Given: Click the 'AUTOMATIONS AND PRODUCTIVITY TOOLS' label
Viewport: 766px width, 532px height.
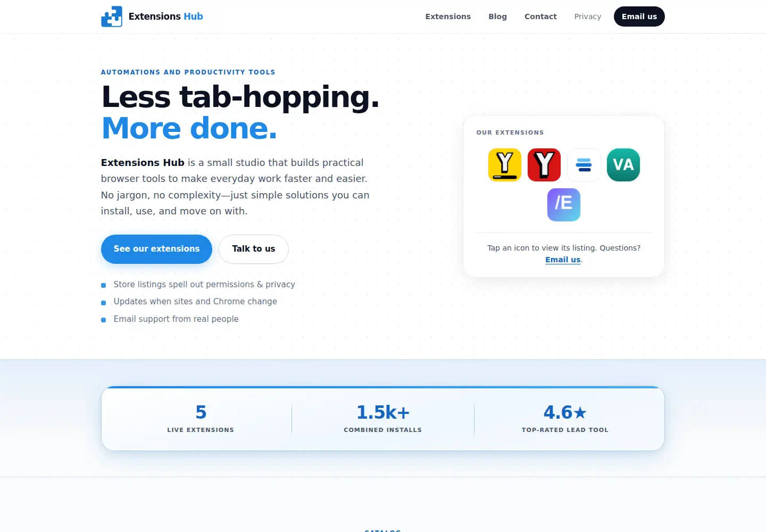Looking at the screenshot, I should 188,72.
